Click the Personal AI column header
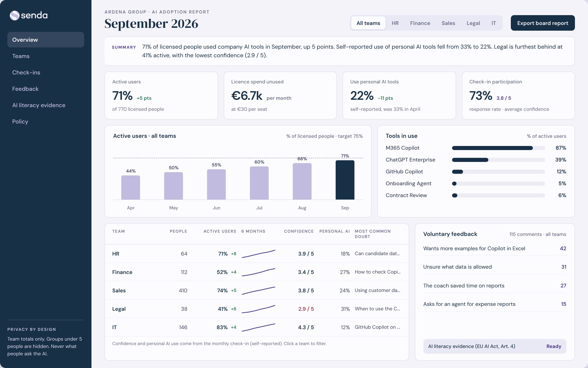 pyautogui.click(x=335, y=231)
